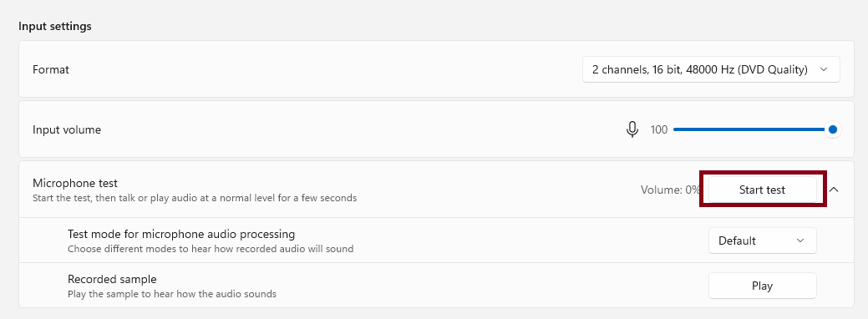Click the Start the test description text
The image size is (868, 319).
[195, 198]
